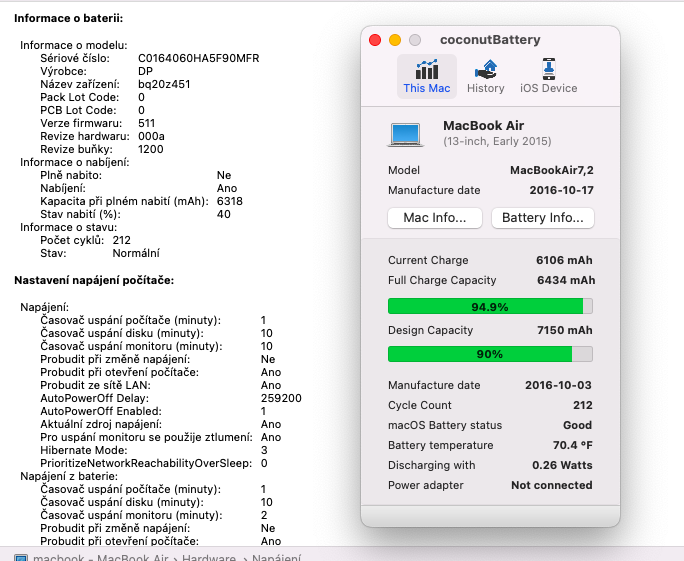The image size is (684, 561).
Task: Select the PrioritizeNetworkReachabilityOverSleep row
Action: (x=154, y=463)
